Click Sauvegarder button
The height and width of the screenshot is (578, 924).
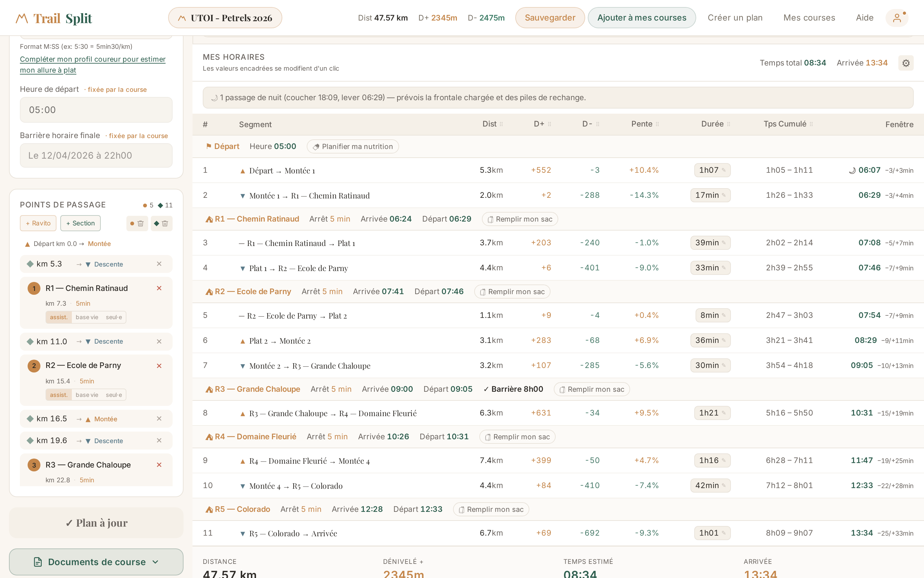click(550, 18)
